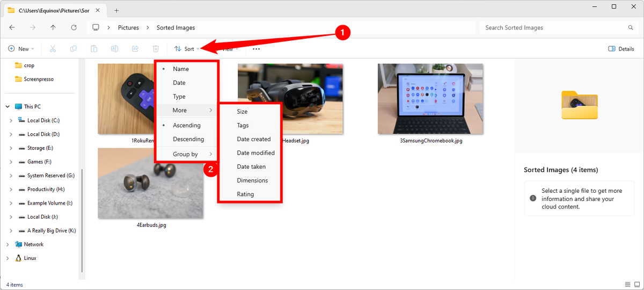Refresh the current folder view
The height and width of the screenshot is (290, 644).
click(74, 27)
